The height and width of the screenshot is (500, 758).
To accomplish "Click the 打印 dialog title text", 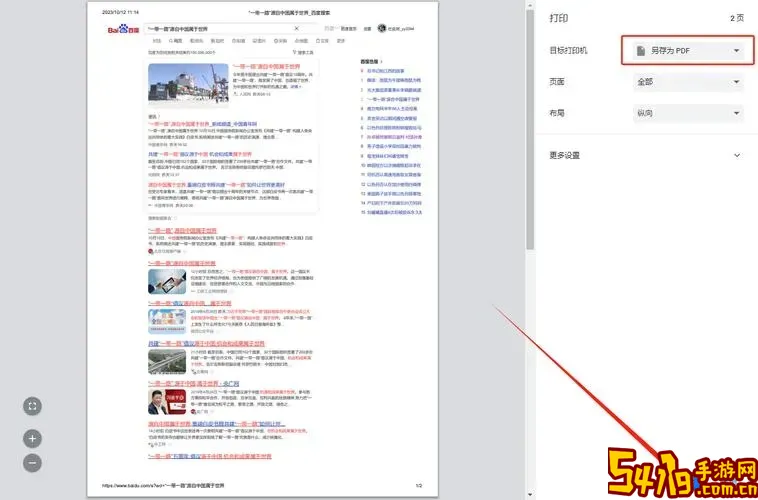I will 558,18.
